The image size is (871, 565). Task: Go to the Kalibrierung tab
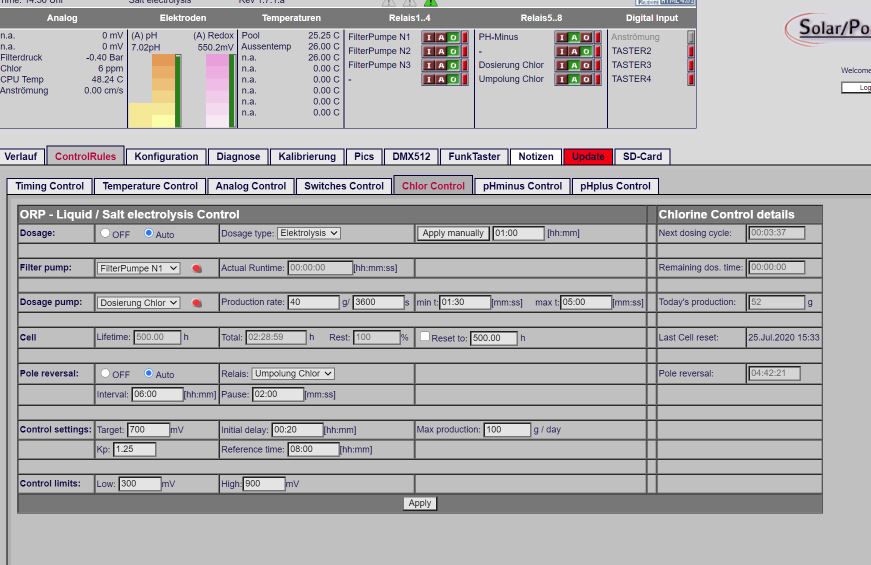307,157
